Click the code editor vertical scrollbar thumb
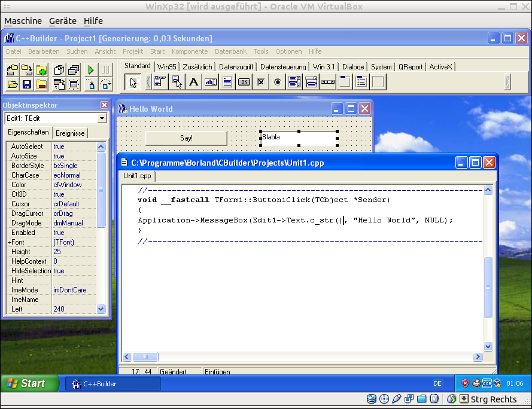 (488, 287)
